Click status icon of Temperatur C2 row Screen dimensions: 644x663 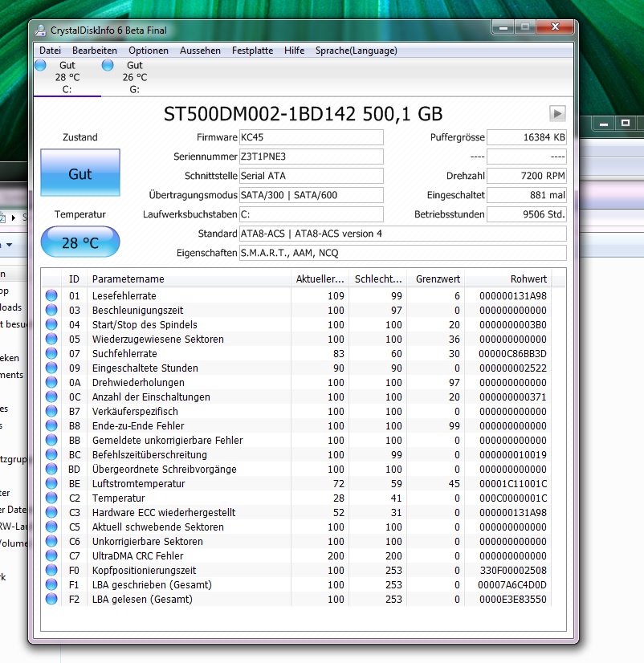[x=51, y=498]
